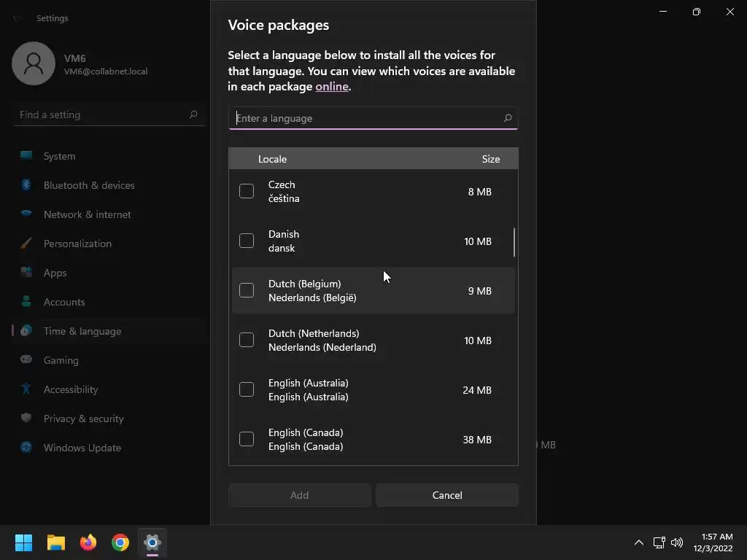Focus the Enter a language field
Screen dimensions: 747x560
(x=373, y=118)
